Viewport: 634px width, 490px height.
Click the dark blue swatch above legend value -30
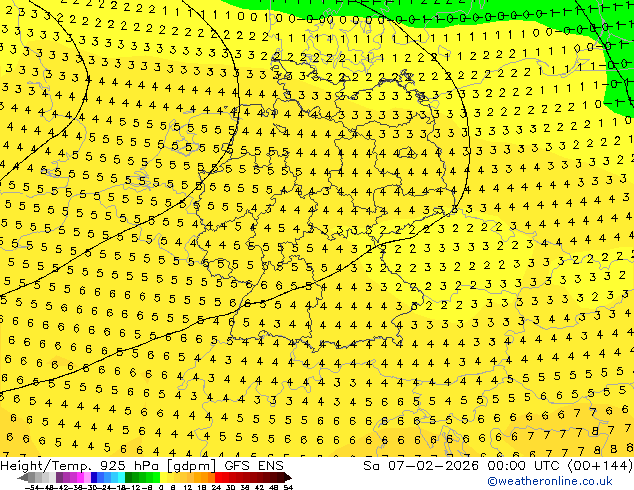coord(94,478)
